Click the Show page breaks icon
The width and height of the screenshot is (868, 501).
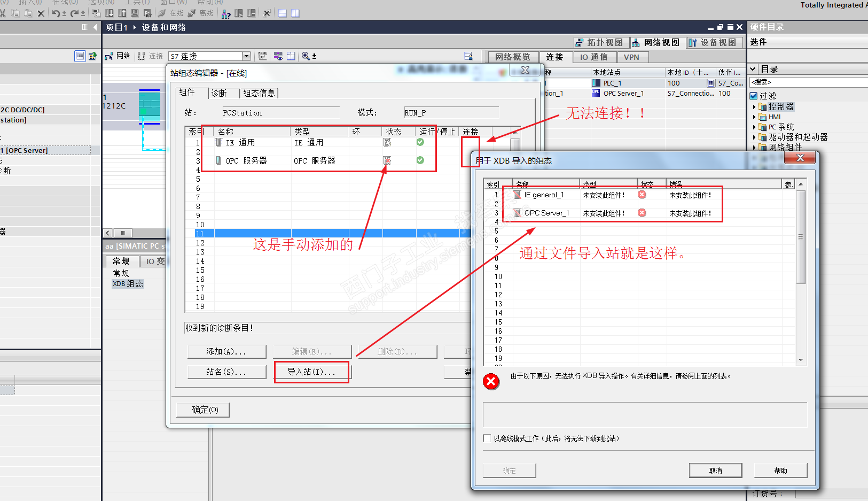(x=291, y=56)
